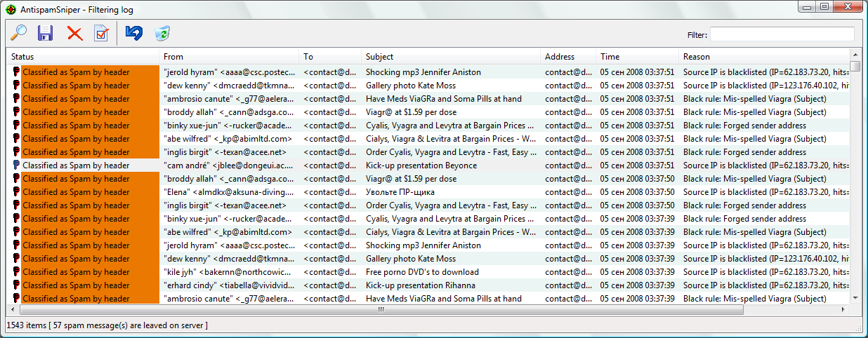The width and height of the screenshot is (868, 338).
Task: Select the "Kick-up presentation Rihanna" subject cell
Action: (452, 285)
